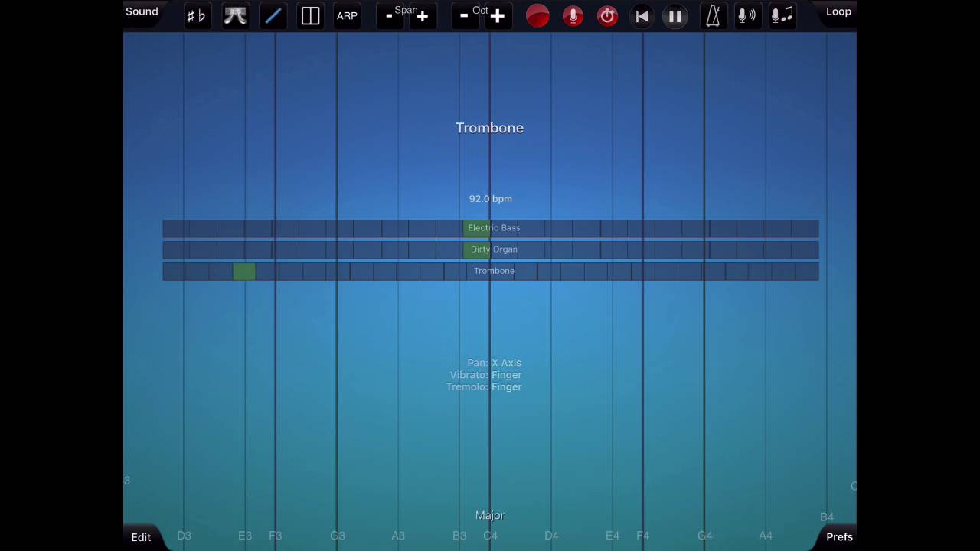Open the microphone-with-notes icon
The width and height of the screenshot is (980, 551).
[x=782, y=15]
